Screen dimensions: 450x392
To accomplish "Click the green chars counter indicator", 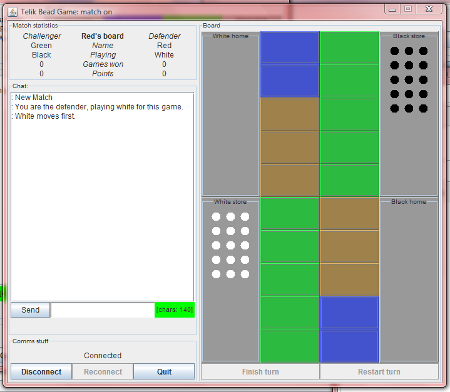I will (175, 310).
